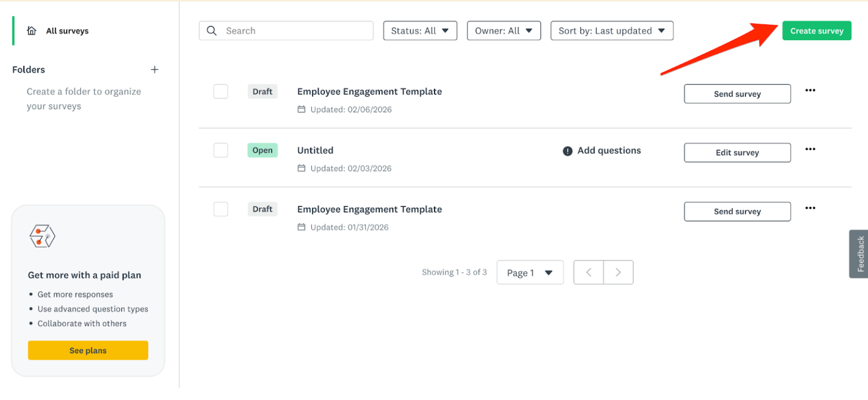This screenshot has height=400, width=868.
Task: Open more options for 01/31/2026 Employee Engagement Template
Action: coord(810,208)
